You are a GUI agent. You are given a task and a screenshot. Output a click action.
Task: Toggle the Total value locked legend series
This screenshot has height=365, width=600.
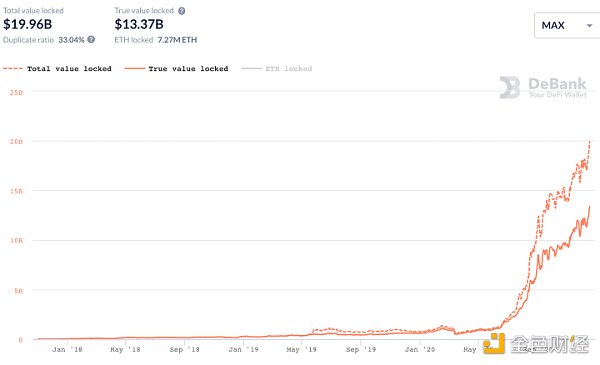pyautogui.click(x=57, y=69)
